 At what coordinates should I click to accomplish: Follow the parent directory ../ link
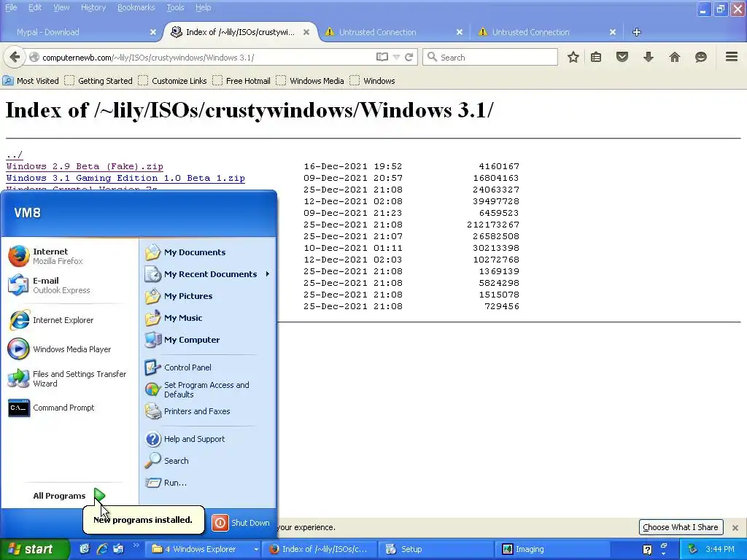click(x=14, y=155)
